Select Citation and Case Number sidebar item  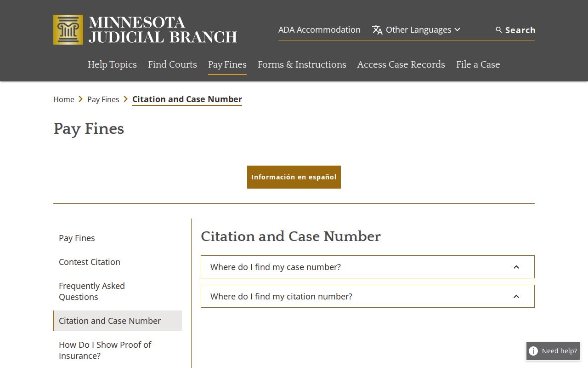point(118,321)
